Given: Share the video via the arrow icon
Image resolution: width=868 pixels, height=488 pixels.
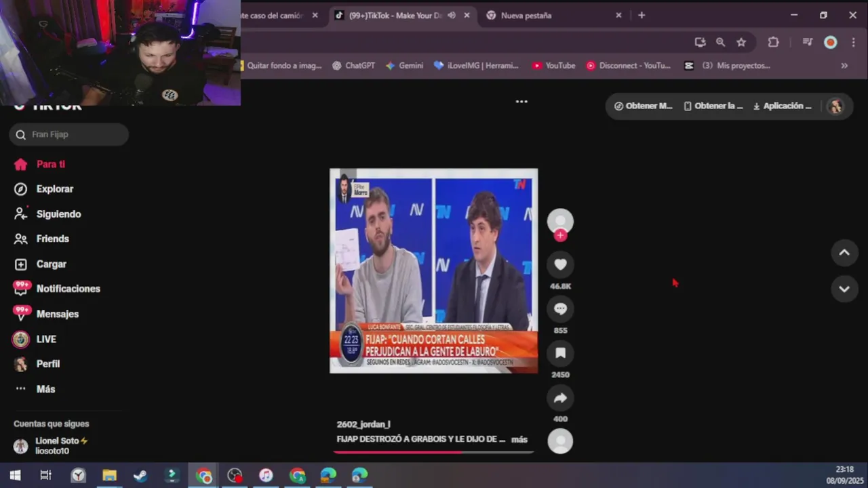Looking at the screenshot, I should (560, 398).
